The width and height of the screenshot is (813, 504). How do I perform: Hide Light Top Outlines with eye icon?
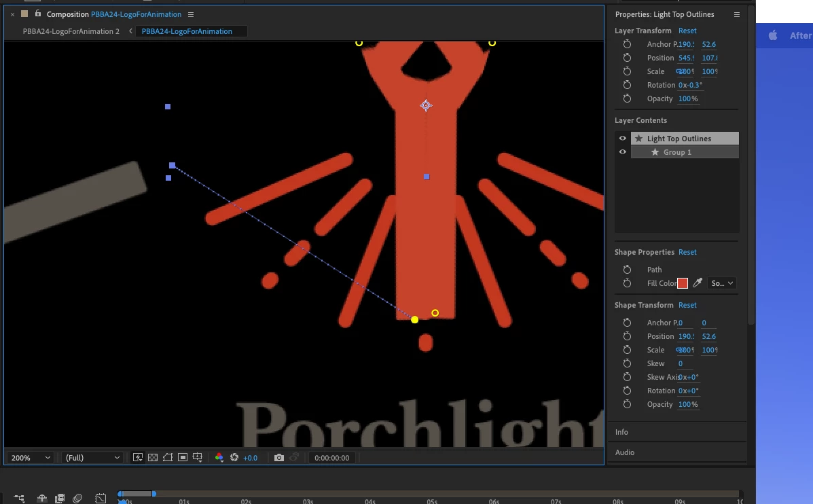click(622, 139)
